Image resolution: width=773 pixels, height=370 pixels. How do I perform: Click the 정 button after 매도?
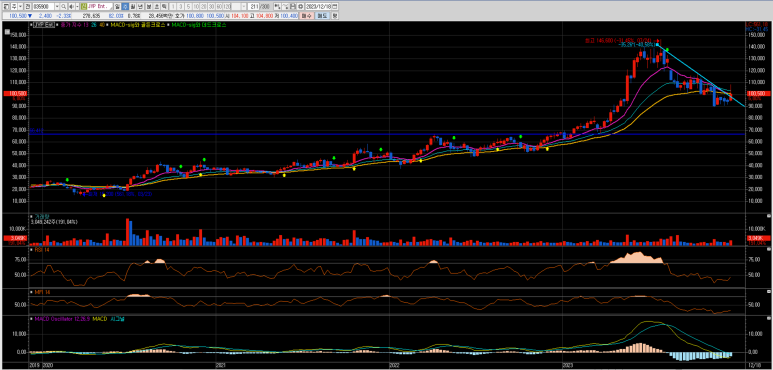[x=335, y=16]
